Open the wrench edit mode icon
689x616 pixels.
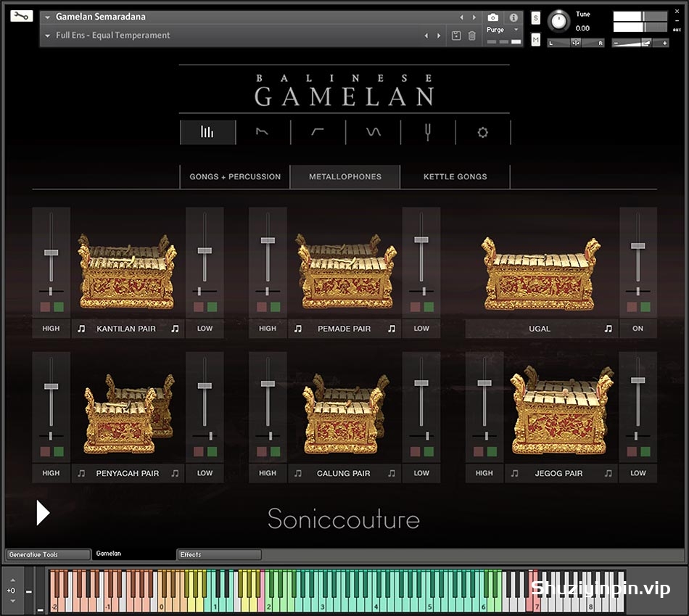coord(21,16)
